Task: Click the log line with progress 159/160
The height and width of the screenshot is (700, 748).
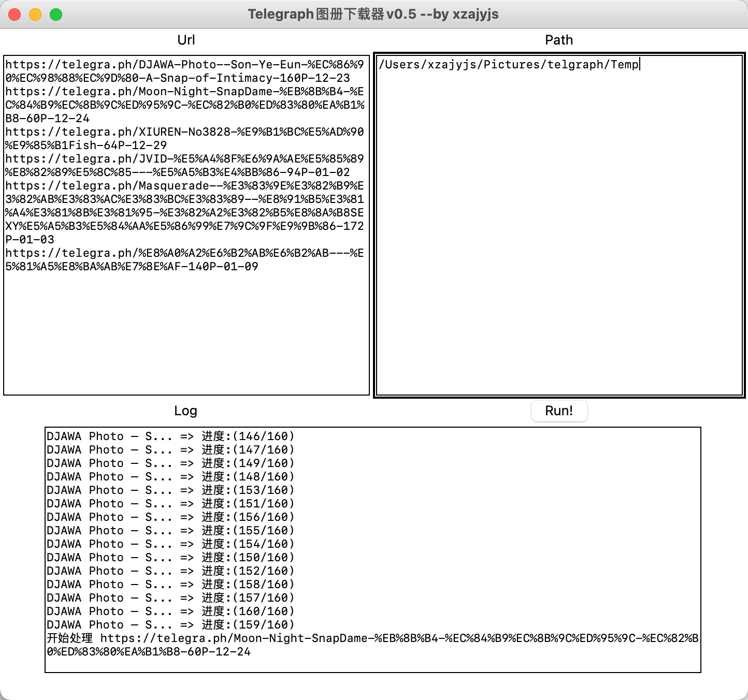Action: 170,625
